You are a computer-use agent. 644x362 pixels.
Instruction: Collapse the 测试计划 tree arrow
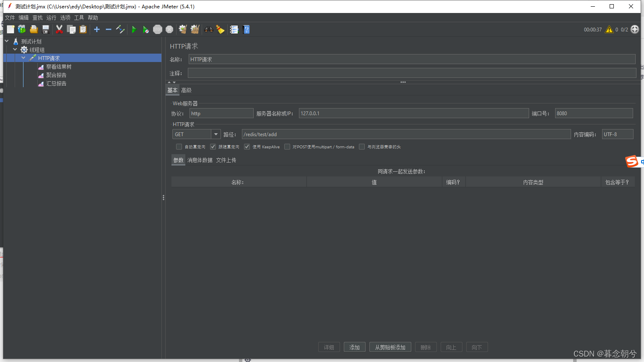pos(7,41)
